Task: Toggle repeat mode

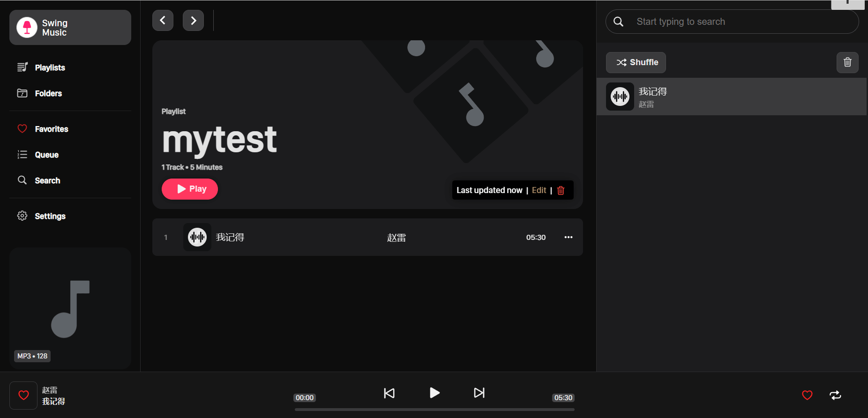Action: coord(835,396)
